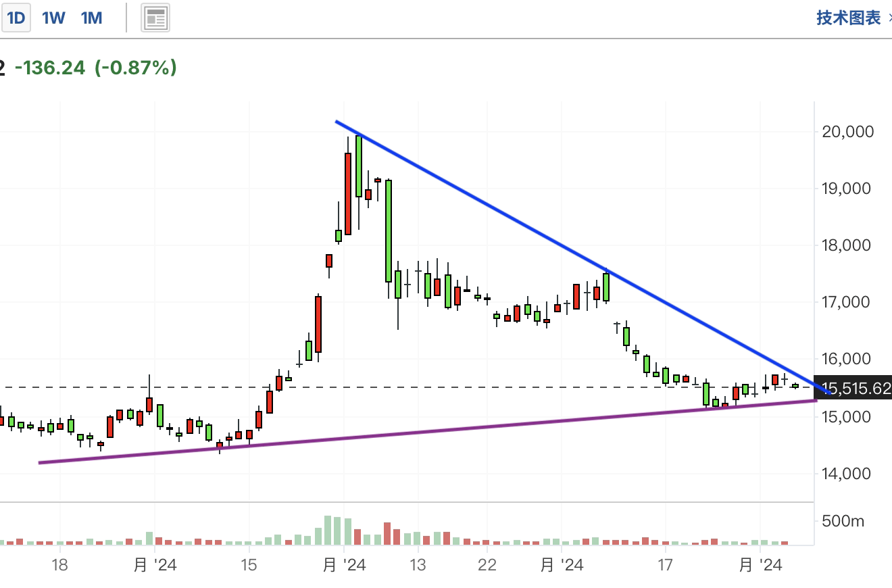Click the 500m volume axis label
Viewport: 892px width, 588px height.
coord(843,521)
